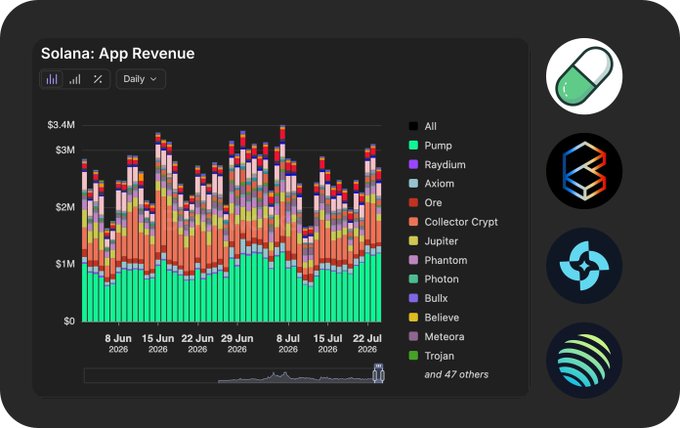The image size is (680, 428).
Task: Click the '$1M' y-axis label
Action: click(x=65, y=264)
